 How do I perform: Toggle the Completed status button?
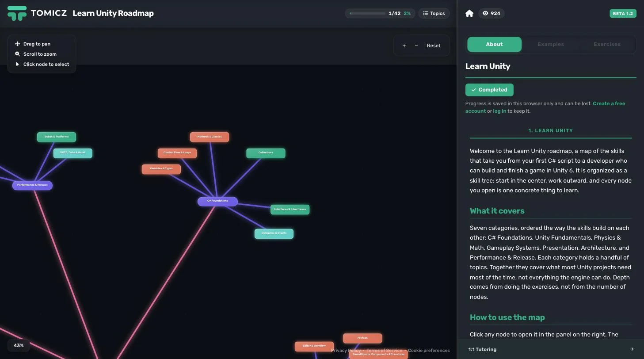click(489, 90)
